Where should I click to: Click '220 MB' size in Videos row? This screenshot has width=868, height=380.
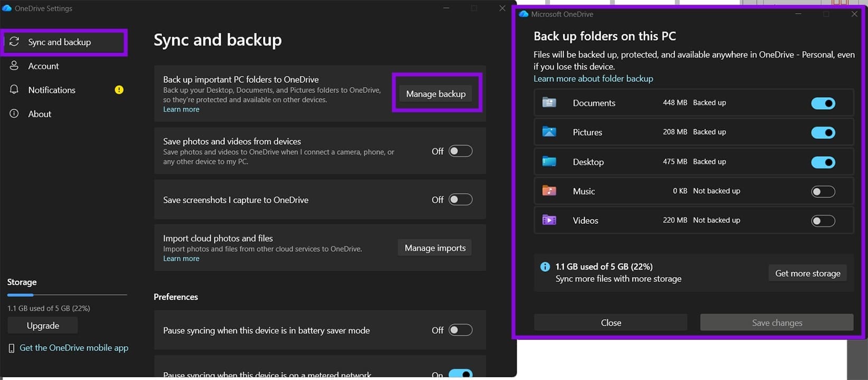[675, 220]
